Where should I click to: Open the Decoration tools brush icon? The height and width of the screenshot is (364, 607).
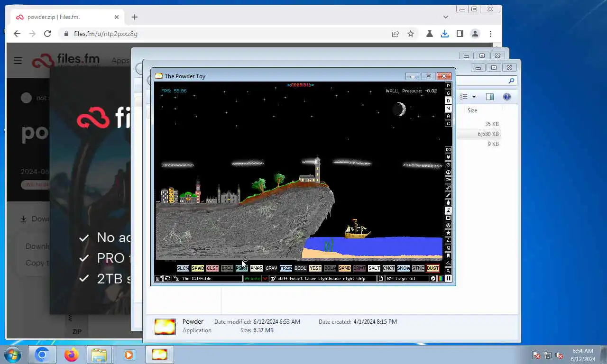tap(448, 263)
